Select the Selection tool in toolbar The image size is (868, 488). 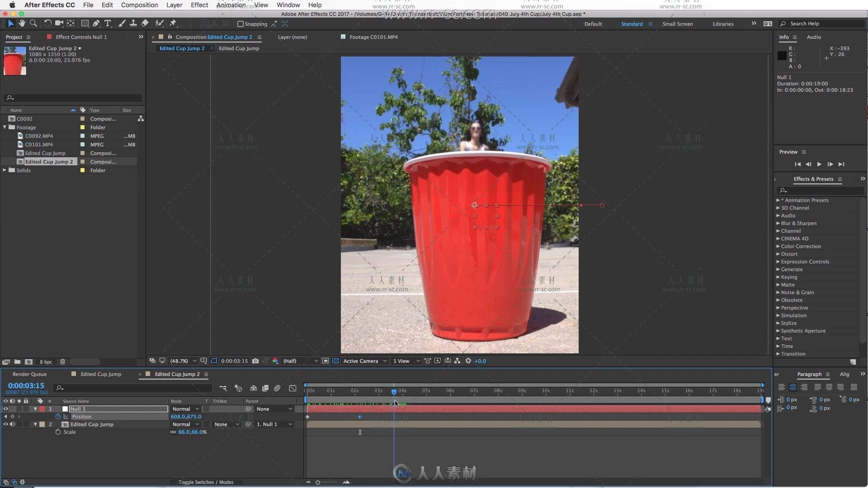point(10,23)
